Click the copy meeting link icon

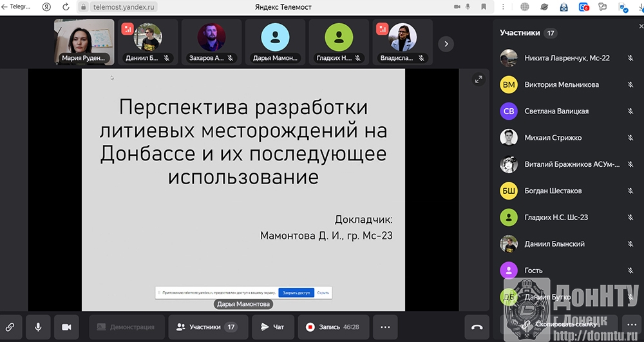[x=10, y=327]
